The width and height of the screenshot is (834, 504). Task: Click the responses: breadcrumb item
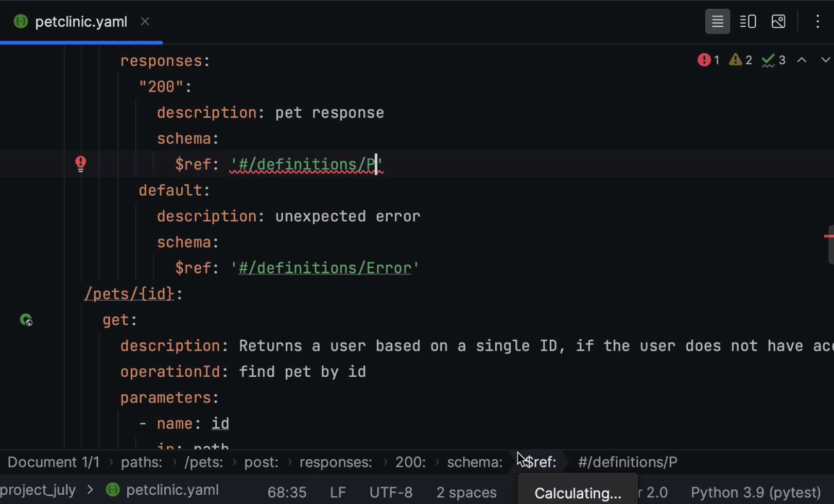(336, 462)
